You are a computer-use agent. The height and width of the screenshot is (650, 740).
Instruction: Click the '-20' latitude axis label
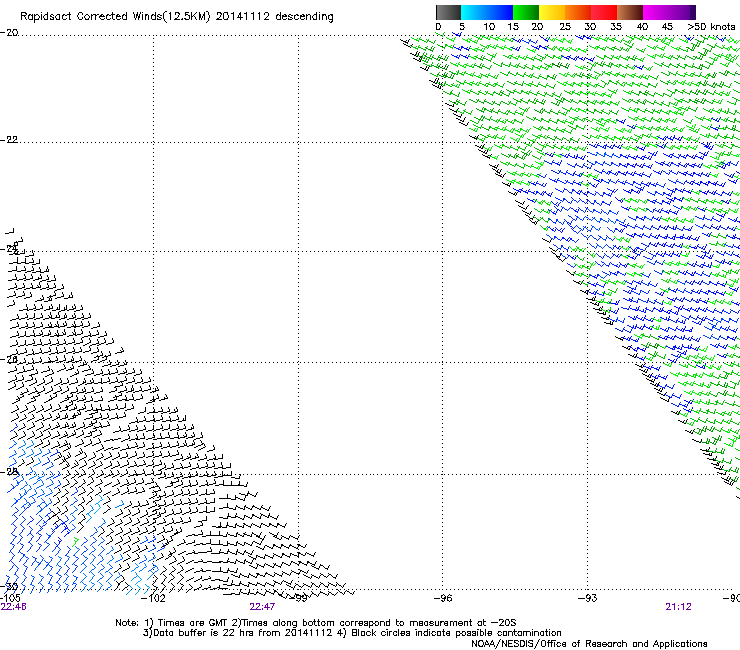[x=9, y=33]
